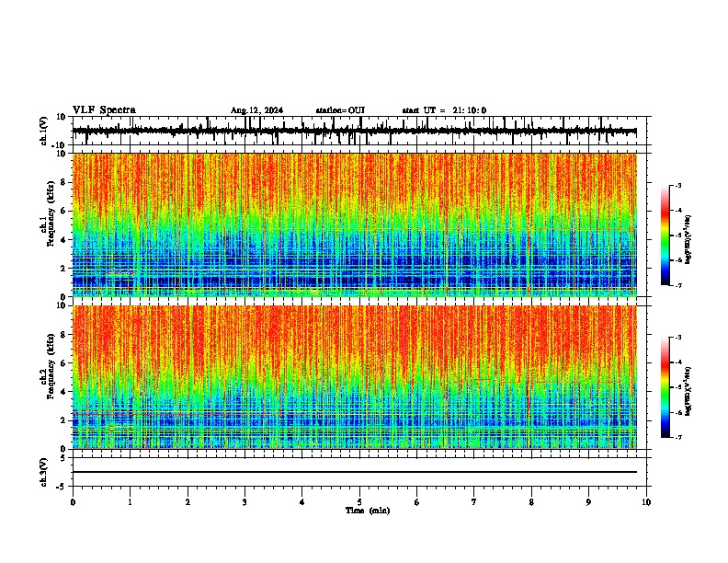Image resolution: width=728 pixels, height=563 pixels.
Task: Click the 'Time (min)' axis label
Action: click(x=368, y=511)
